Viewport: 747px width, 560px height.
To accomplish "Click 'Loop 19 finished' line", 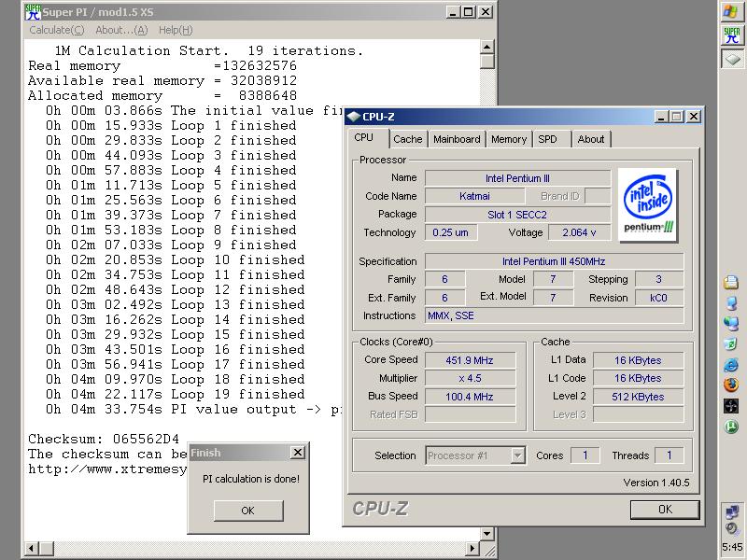I will (175, 394).
